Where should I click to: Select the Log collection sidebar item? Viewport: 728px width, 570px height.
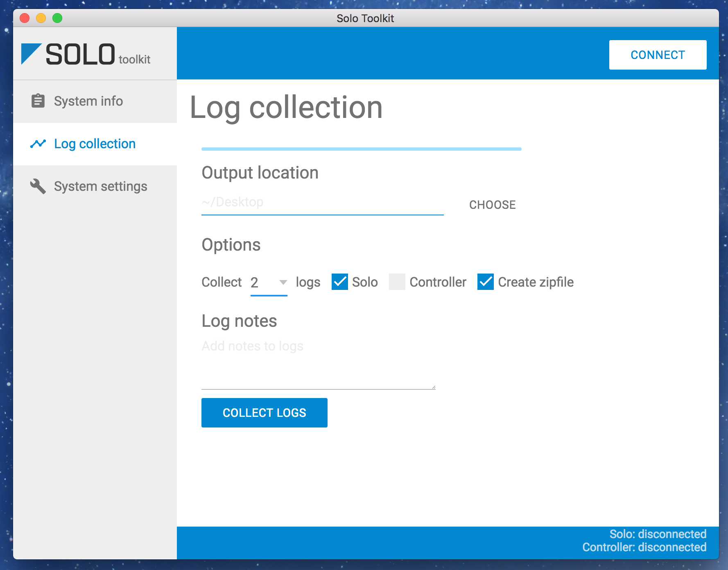pos(95,144)
